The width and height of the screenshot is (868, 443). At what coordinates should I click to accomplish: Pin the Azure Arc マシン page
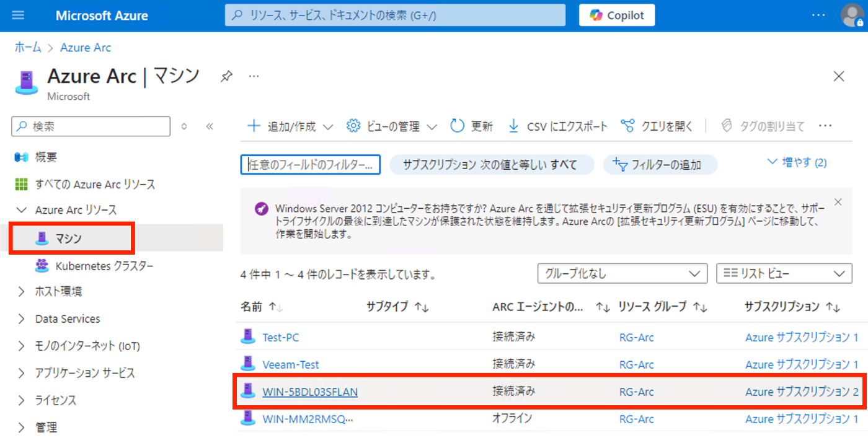226,77
